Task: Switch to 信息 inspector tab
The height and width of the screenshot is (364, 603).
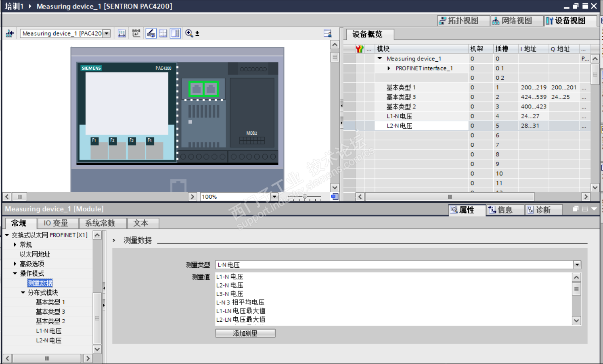Action: point(505,210)
